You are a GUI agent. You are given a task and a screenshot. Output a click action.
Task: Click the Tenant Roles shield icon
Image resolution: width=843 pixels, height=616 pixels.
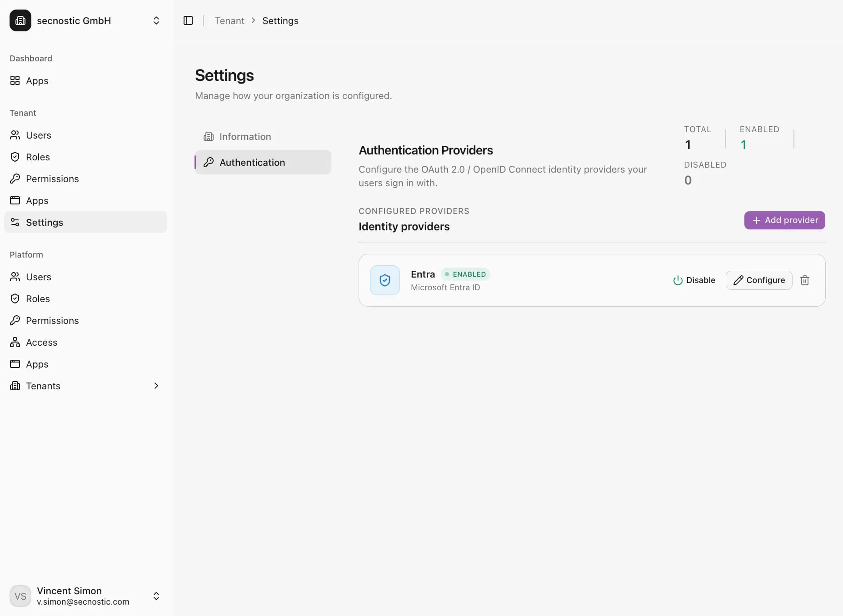[15, 157]
